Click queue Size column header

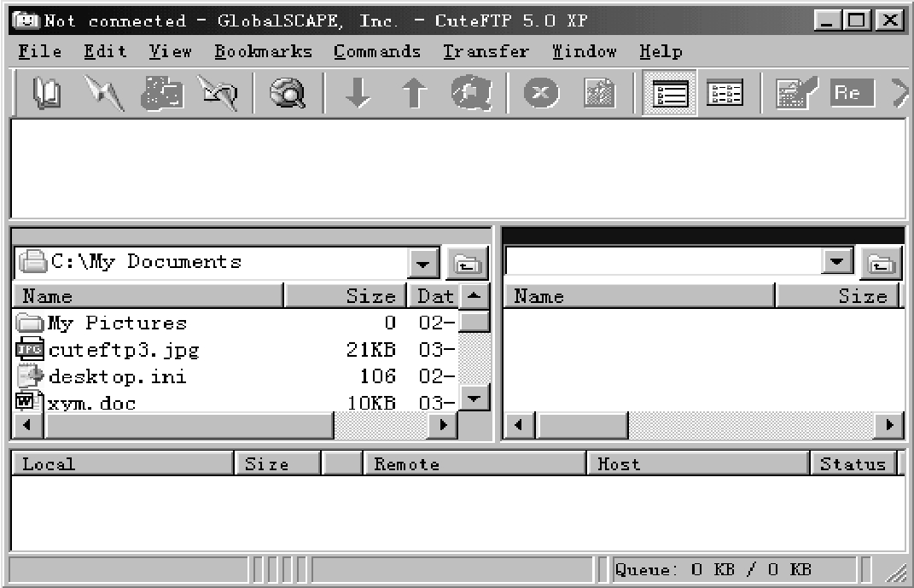[x=277, y=464]
